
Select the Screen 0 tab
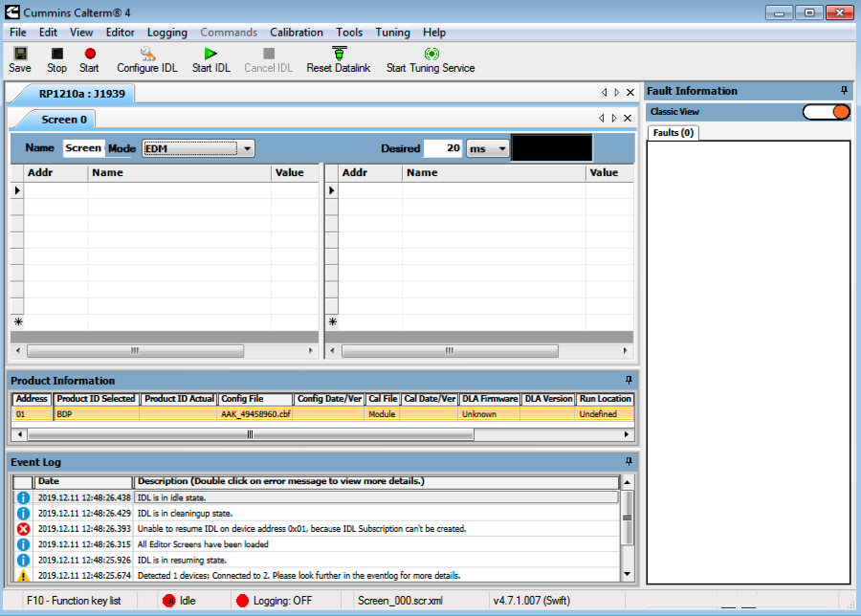64,120
